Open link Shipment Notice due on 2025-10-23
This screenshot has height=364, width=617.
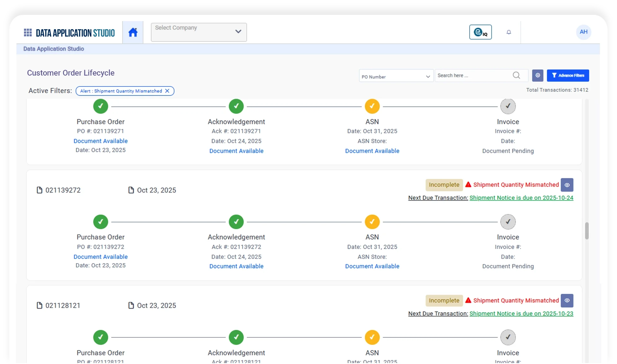click(521, 313)
